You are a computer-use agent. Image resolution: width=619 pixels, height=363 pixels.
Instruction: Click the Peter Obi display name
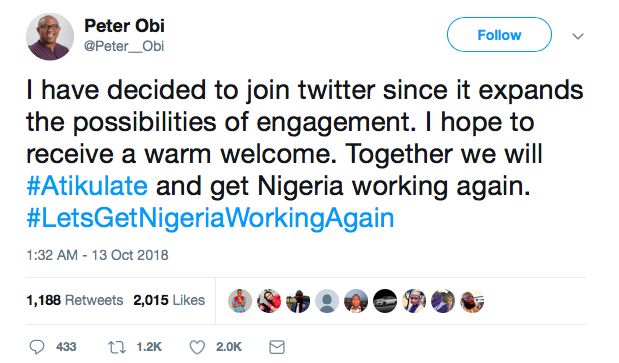(124, 26)
